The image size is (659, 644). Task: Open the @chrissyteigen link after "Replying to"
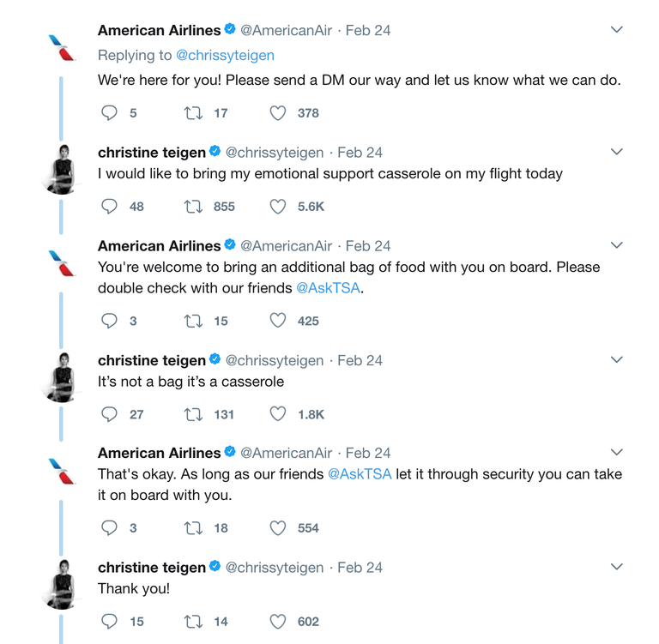click(225, 56)
